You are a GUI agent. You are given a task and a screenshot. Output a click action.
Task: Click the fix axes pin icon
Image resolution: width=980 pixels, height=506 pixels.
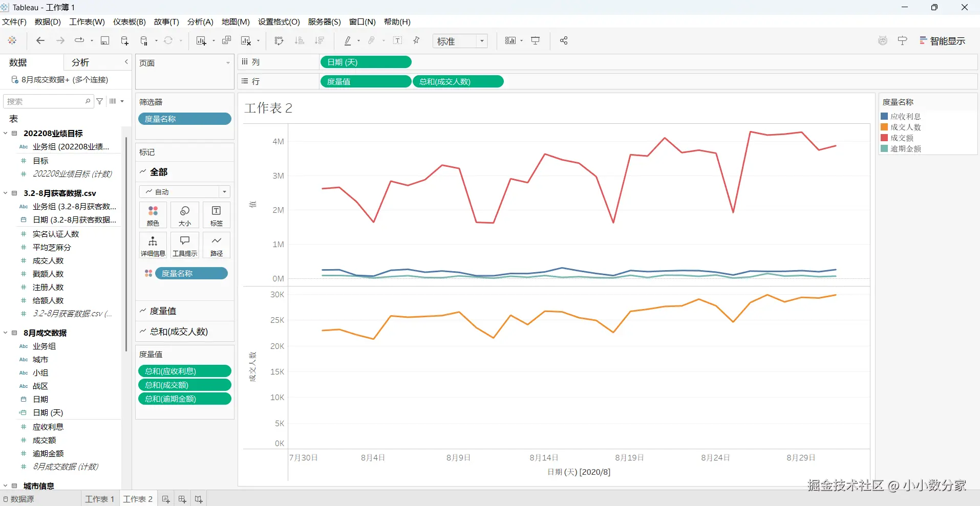(416, 40)
